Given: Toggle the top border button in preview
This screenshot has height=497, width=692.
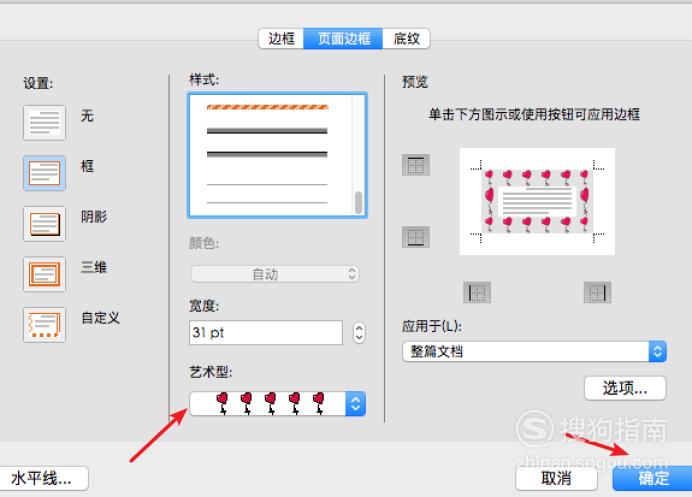Looking at the screenshot, I should (x=416, y=165).
